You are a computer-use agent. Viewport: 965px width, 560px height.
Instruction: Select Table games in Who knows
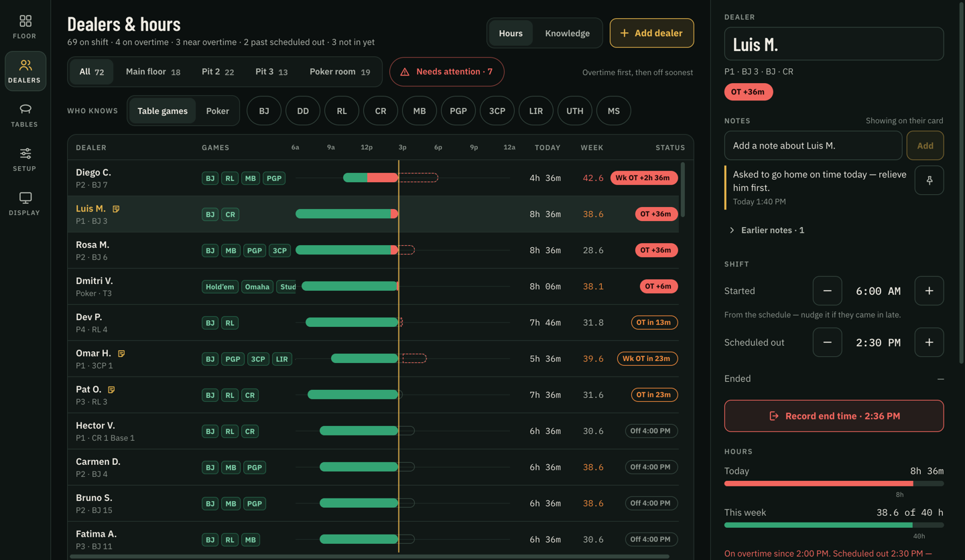point(163,111)
